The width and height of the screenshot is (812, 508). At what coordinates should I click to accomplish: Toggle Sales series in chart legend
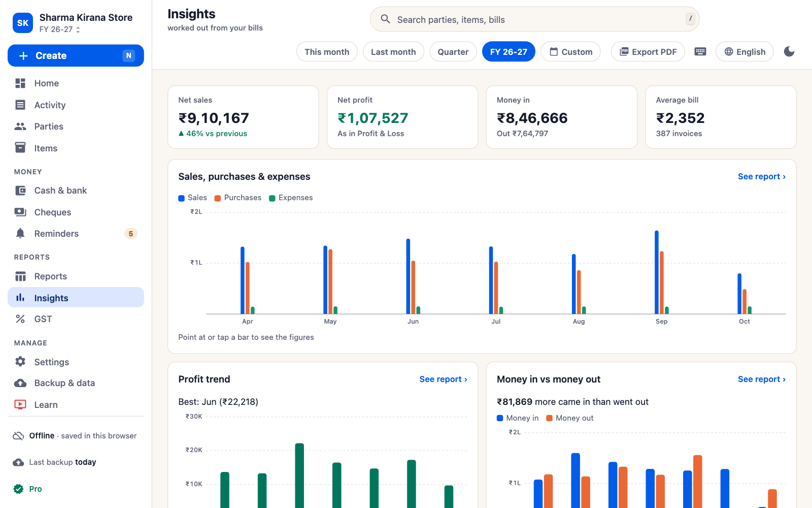click(193, 198)
